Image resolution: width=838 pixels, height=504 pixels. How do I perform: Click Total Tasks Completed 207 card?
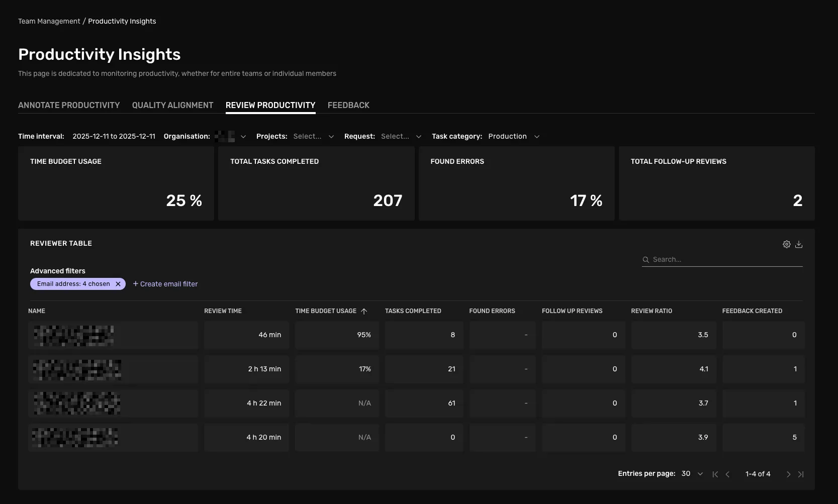316,183
